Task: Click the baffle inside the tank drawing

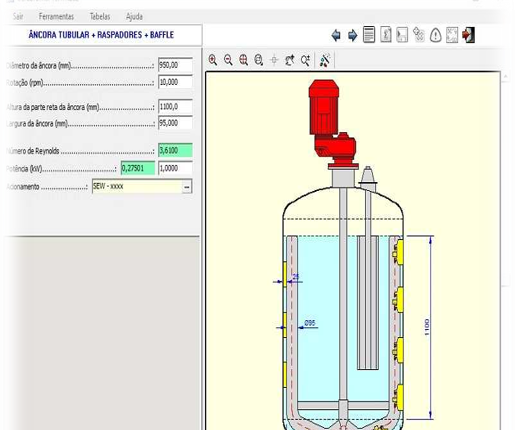Action: point(368,302)
